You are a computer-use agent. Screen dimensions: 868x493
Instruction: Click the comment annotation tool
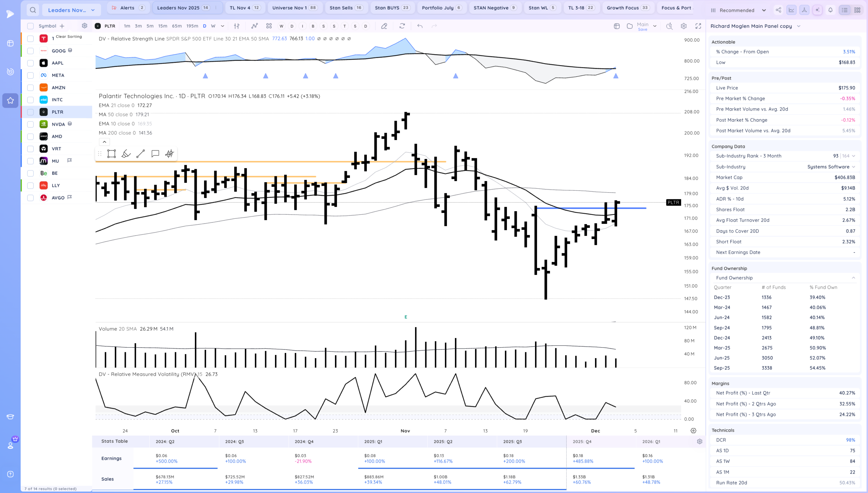(x=155, y=154)
